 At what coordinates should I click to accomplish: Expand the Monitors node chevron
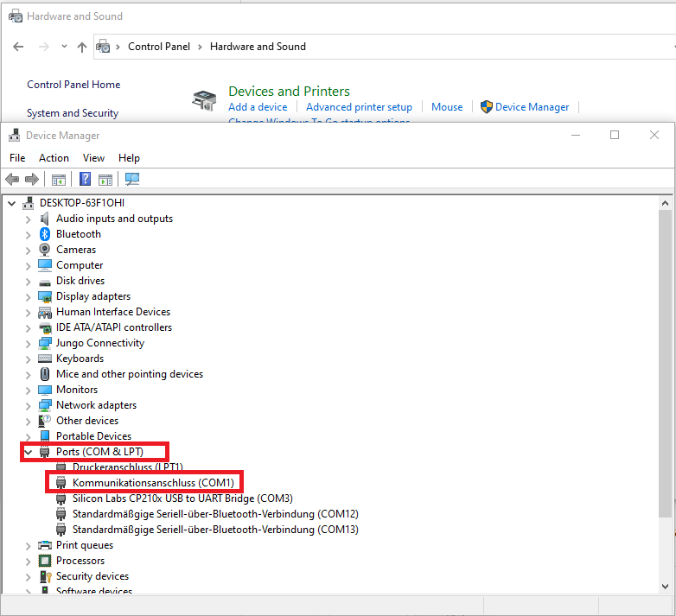point(28,391)
